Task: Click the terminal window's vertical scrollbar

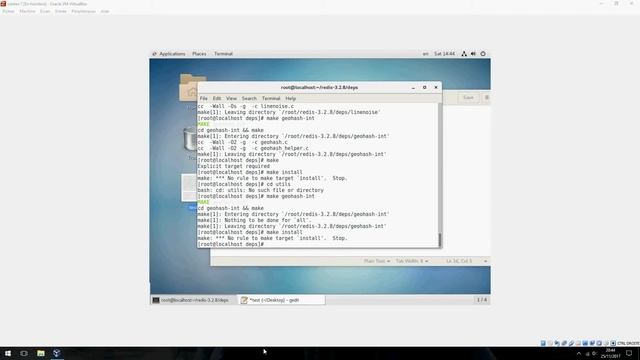Action: 440,175
